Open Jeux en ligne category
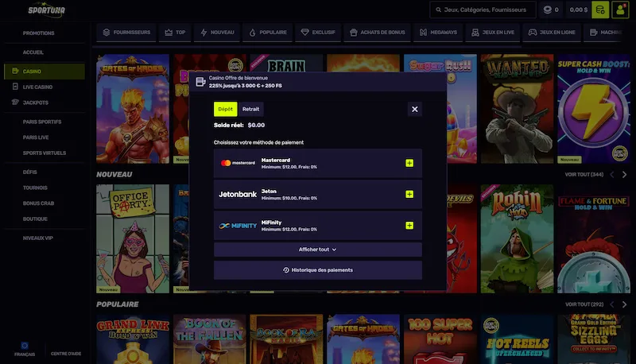Screen dimensions: 636x364 tap(551, 33)
